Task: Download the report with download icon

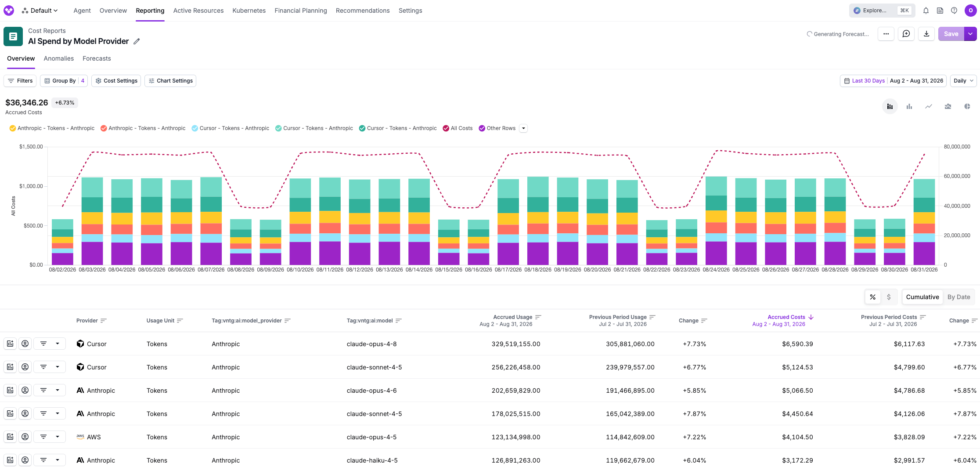Action: 926,34
